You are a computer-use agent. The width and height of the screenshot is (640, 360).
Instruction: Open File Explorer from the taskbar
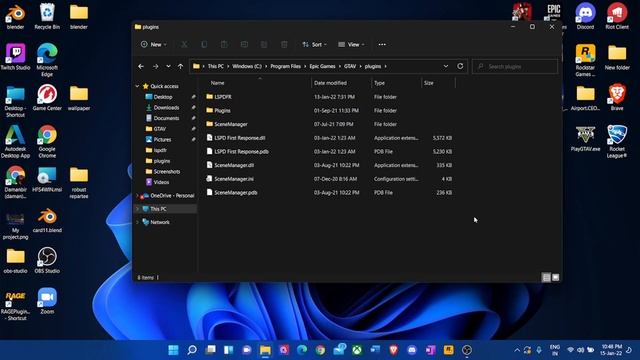coord(265,350)
